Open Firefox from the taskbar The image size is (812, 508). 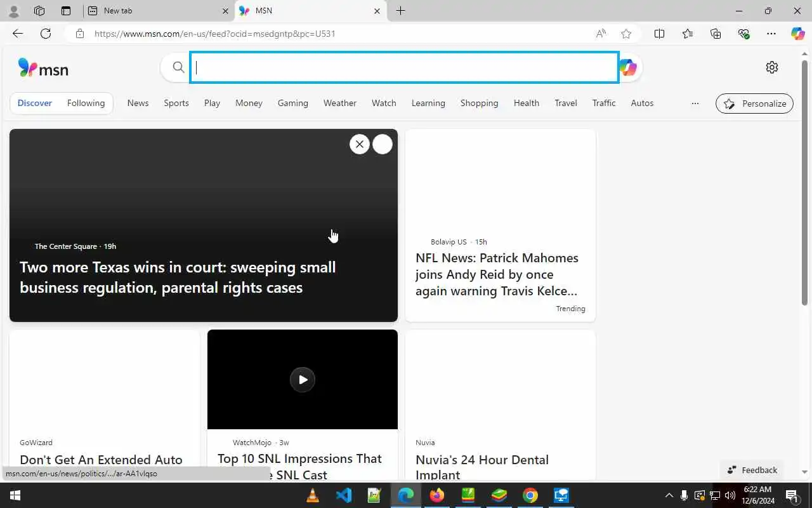pos(437,495)
